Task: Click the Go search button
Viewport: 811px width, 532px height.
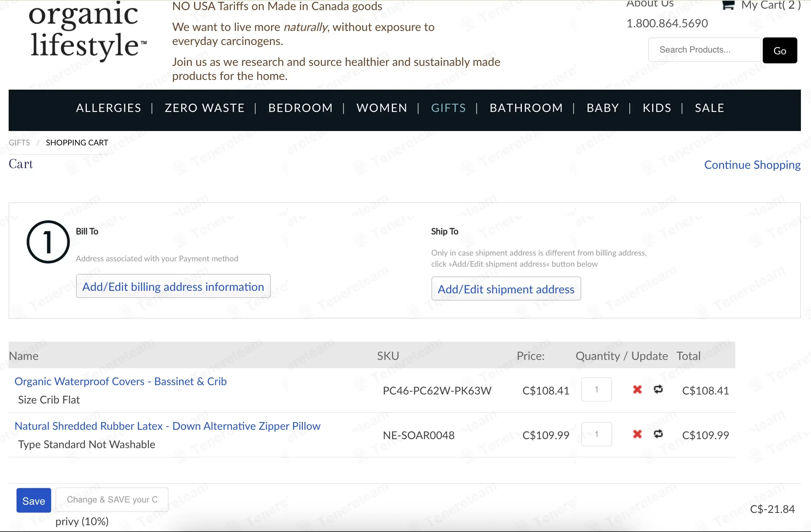Action: pyautogui.click(x=780, y=50)
